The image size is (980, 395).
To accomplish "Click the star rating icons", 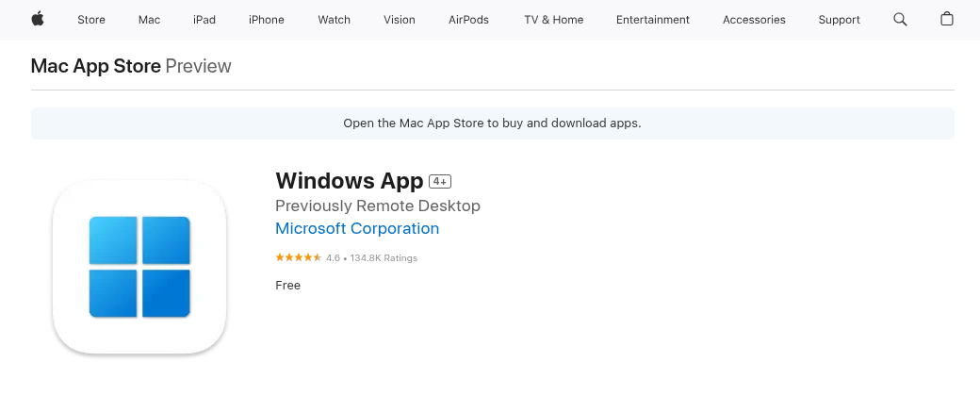I will point(298,257).
